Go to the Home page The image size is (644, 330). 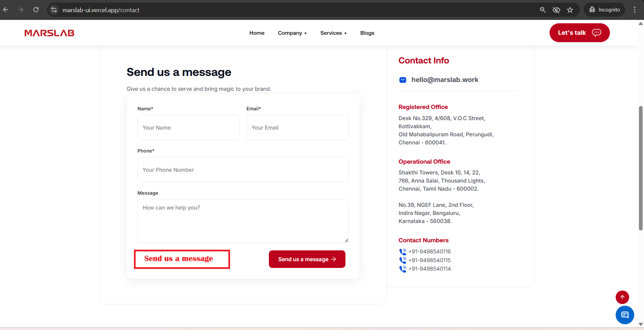pyautogui.click(x=257, y=33)
